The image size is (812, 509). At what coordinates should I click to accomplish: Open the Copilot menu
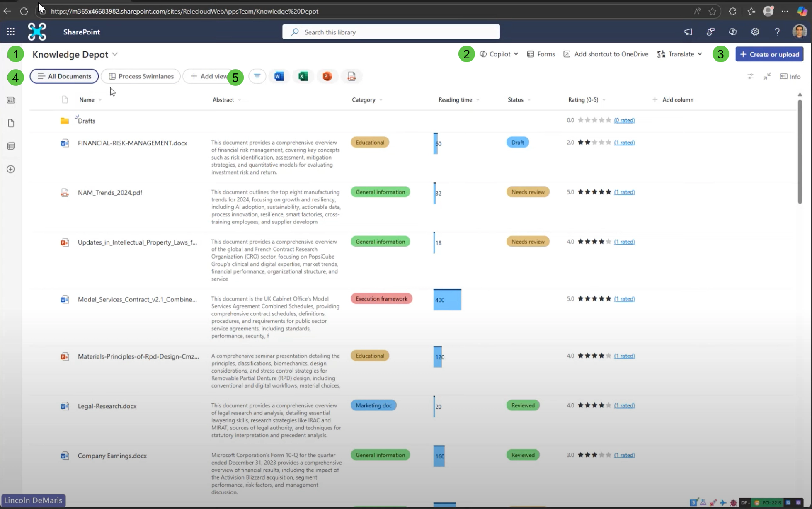point(499,54)
